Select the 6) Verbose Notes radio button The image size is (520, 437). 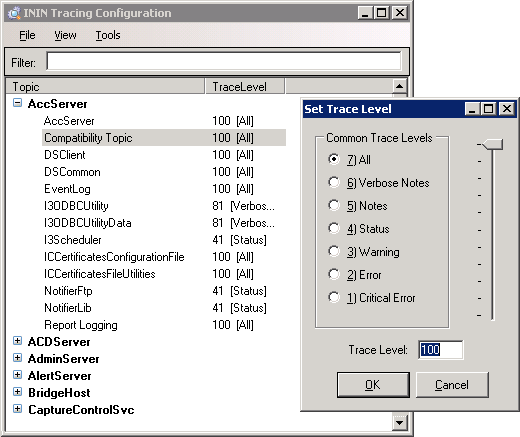coord(334,182)
